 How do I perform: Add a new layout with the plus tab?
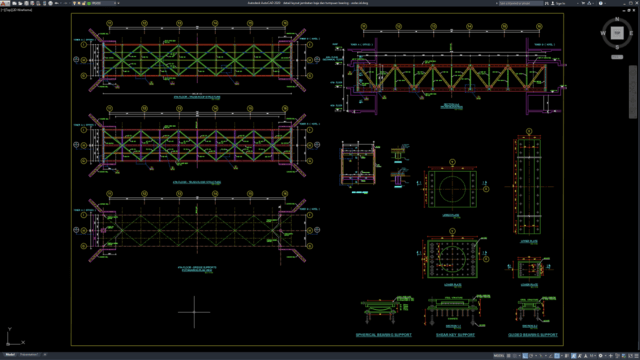tap(45, 354)
